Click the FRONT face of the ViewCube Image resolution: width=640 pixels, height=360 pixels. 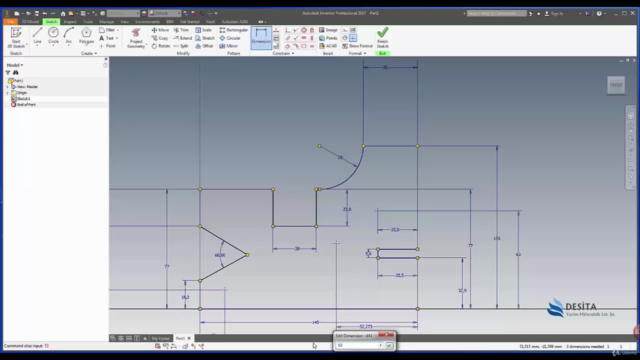(616, 85)
